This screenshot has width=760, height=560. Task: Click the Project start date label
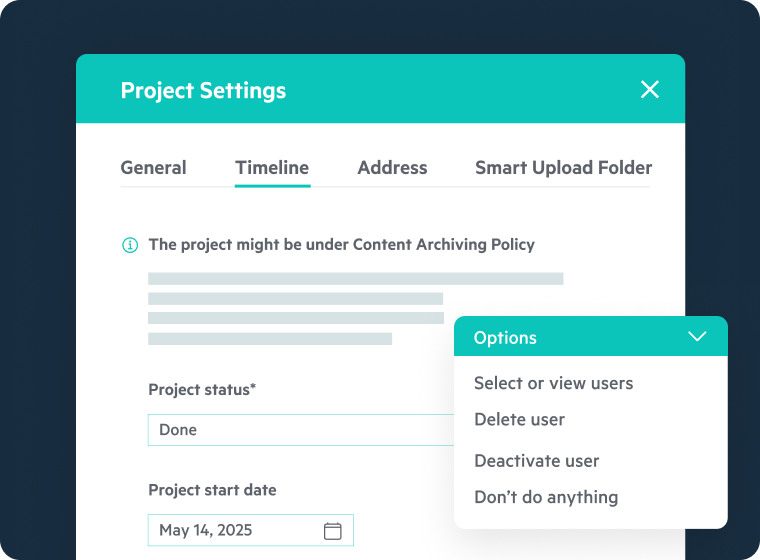point(212,490)
